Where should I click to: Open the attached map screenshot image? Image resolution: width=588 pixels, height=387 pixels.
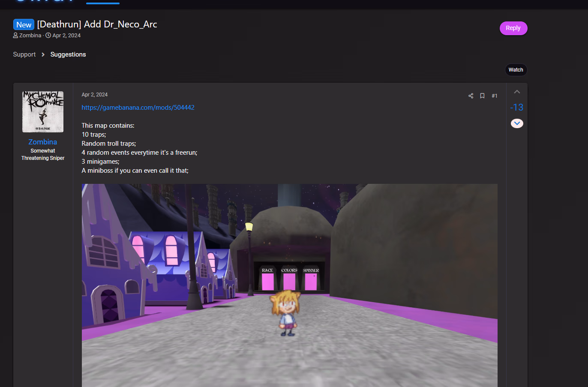pos(290,285)
